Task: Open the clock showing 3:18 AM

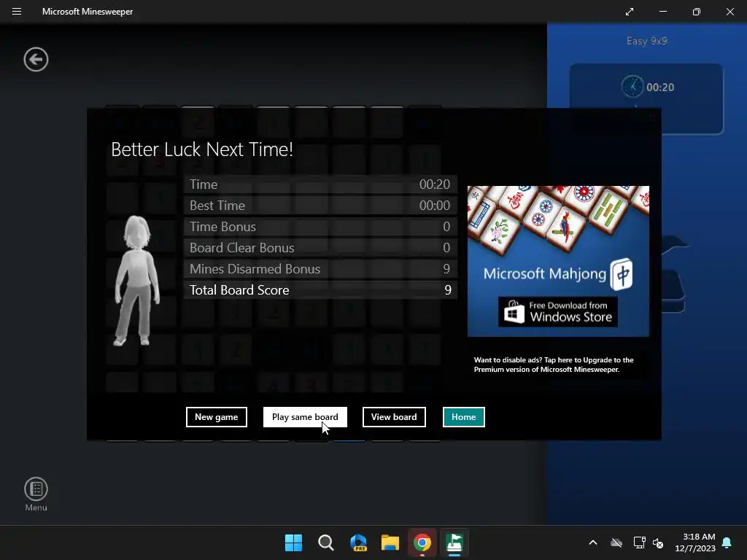Action: pos(695,542)
